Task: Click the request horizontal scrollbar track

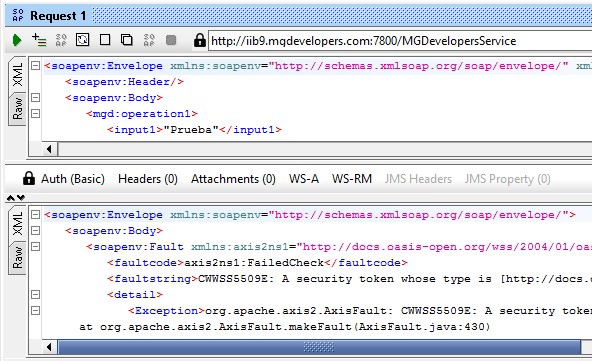Action: tap(325, 149)
